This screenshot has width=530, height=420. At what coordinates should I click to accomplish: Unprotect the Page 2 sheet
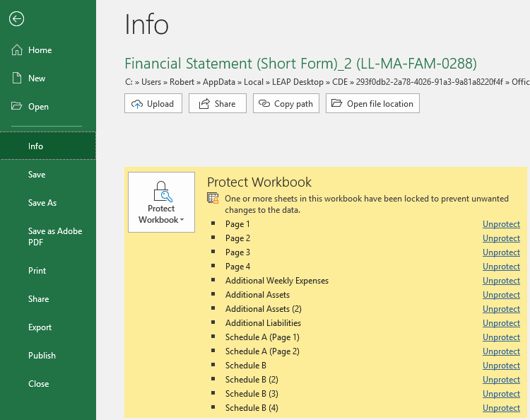501,238
